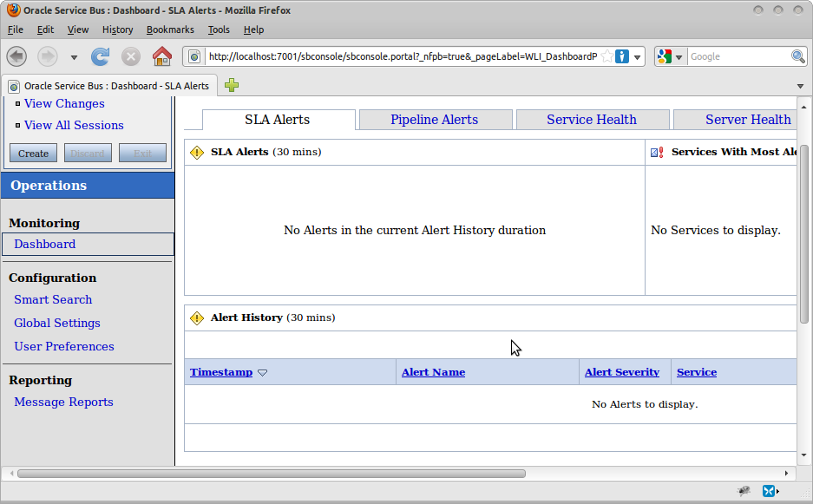Sort by the Alert Severity column
Image resolution: width=813 pixels, height=504 pixels.
621,372
